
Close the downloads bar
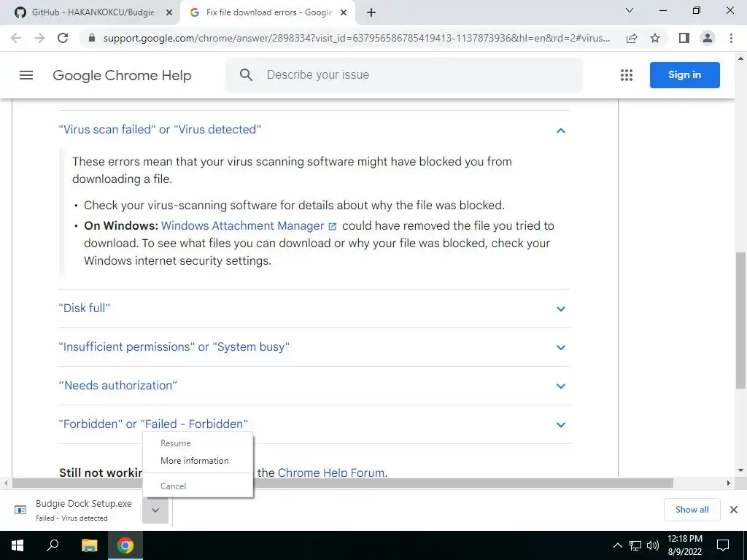tap(734, 510)
